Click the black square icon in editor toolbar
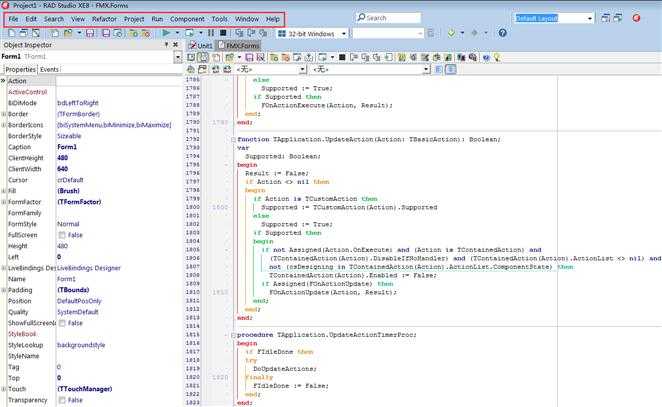 pyautogui.click(x=342, y=57)
